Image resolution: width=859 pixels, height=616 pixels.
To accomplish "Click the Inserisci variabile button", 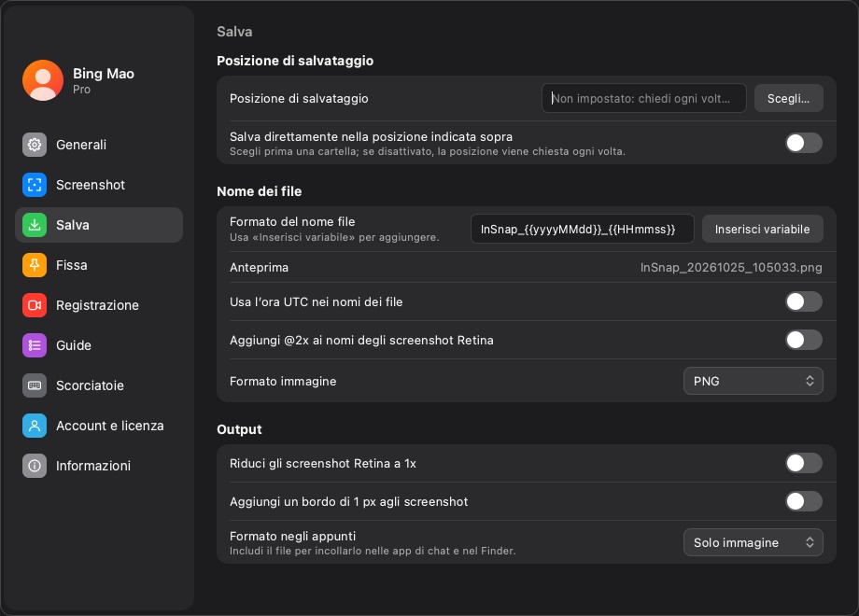I will 762,229.
